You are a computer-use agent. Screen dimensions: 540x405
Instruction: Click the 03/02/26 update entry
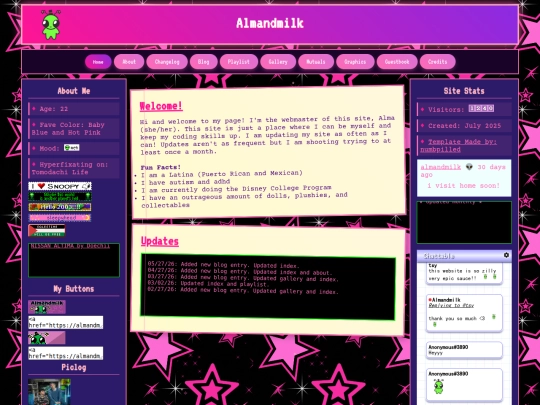[208, 284]
